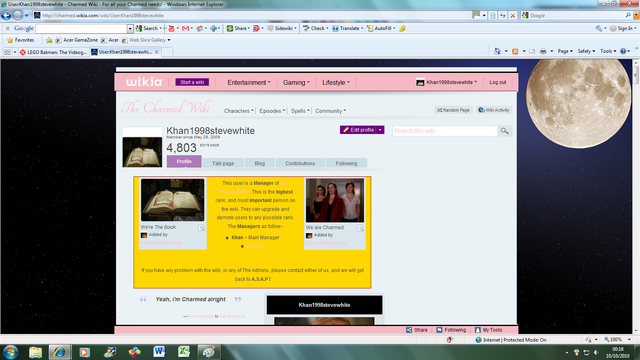Click the wiki search magnifier button

(x=505, y=131)
